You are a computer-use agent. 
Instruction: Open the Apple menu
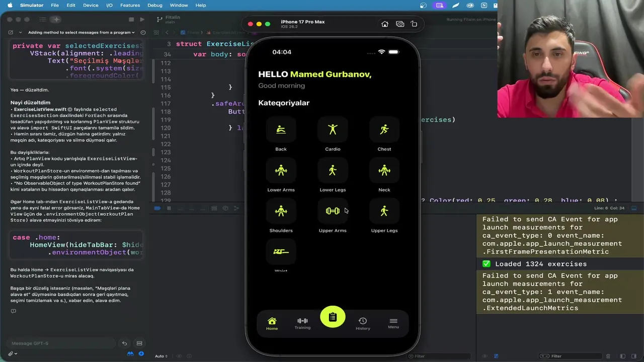coord(10,5)
